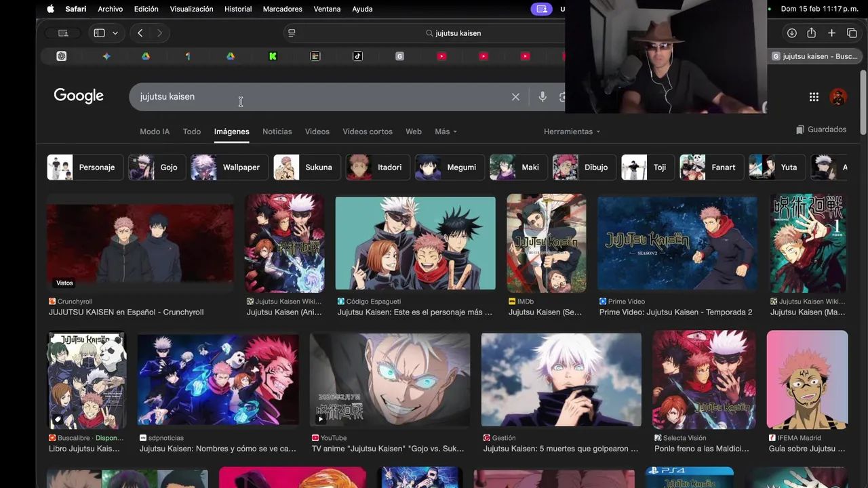868x488 pixels.
Task: Switch to the Videos tab
Action: 317,131
